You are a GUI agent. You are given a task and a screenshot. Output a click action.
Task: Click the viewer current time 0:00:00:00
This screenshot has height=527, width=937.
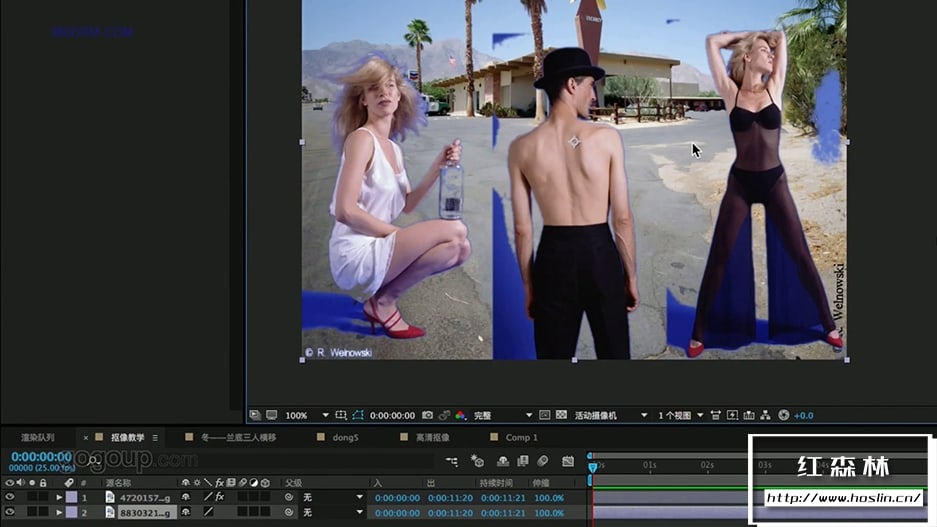coord(392,415)
